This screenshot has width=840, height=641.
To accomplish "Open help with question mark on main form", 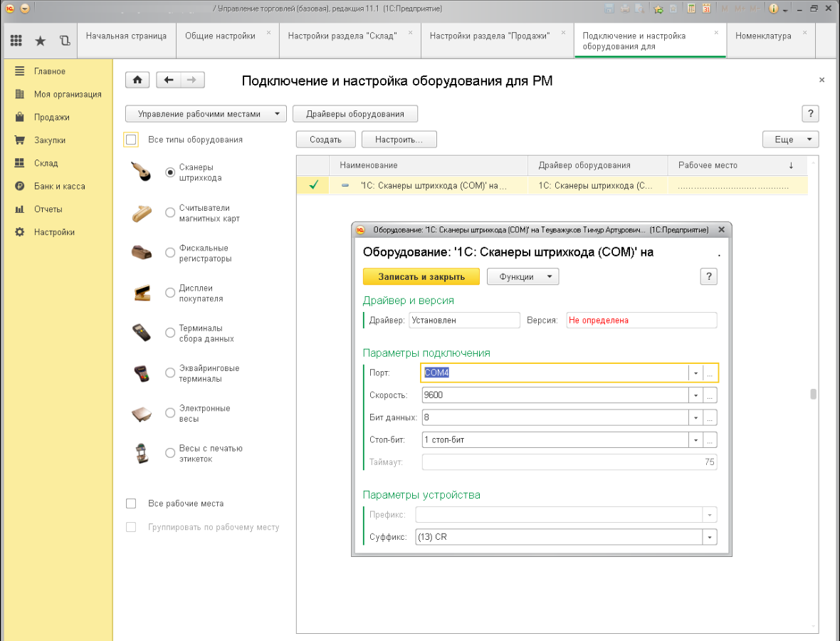I will click(810, 114).
